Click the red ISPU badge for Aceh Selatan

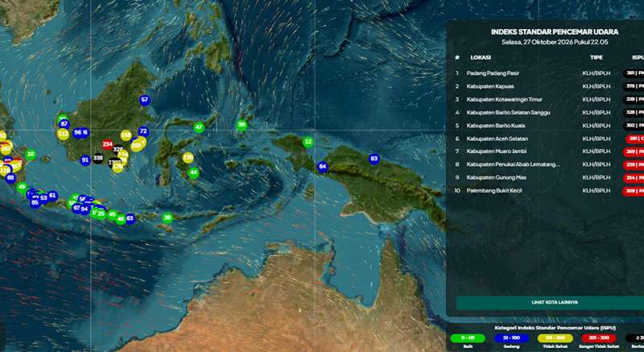(x=634, y=139)
